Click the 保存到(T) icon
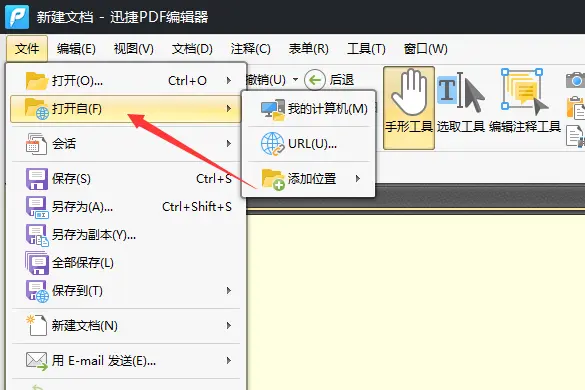 [x=37, y=291]
